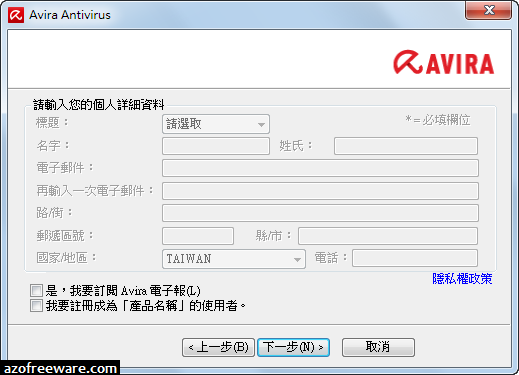Click the 縣/市 city field

point(388,236)
